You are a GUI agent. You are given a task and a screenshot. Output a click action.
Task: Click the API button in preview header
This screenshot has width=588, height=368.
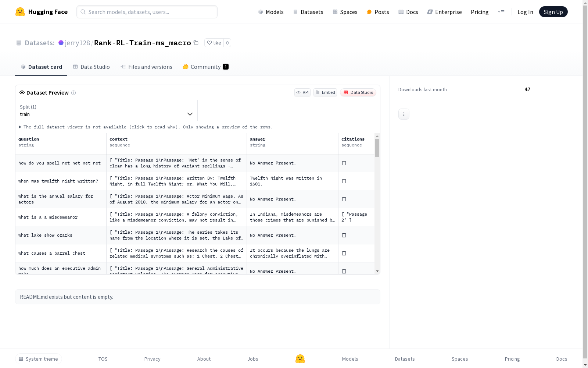coord(302,92)
